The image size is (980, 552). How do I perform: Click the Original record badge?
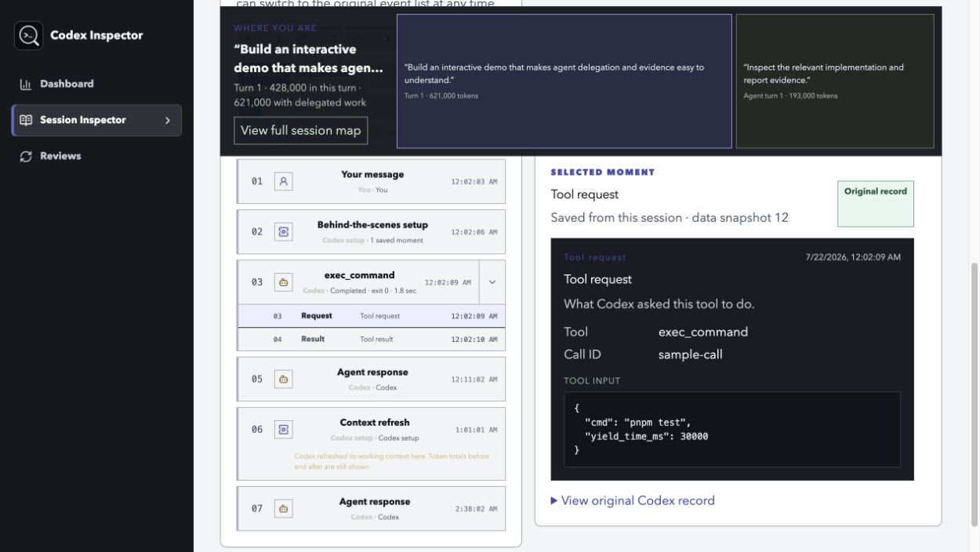pyautogui.click(x=876, y=204)
